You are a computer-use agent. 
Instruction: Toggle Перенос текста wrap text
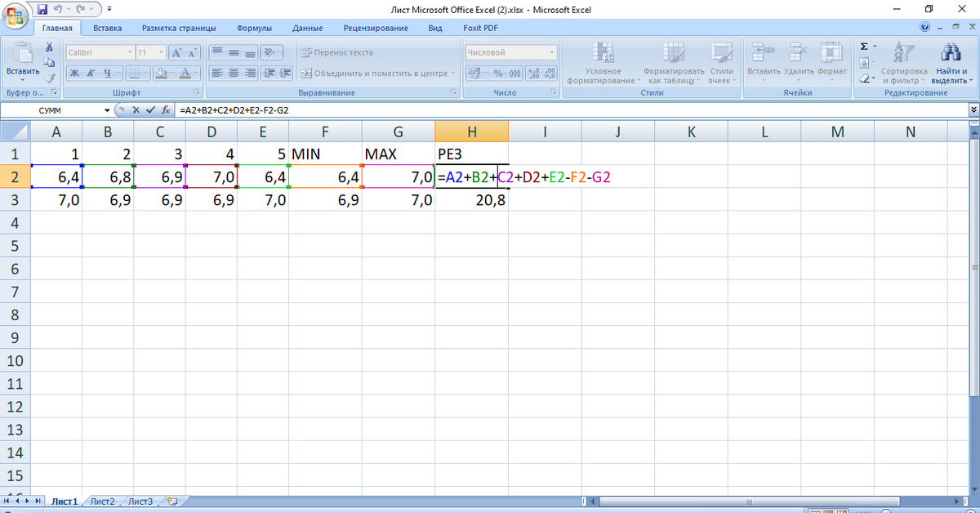pyautogui.click(x=336, y=52)
